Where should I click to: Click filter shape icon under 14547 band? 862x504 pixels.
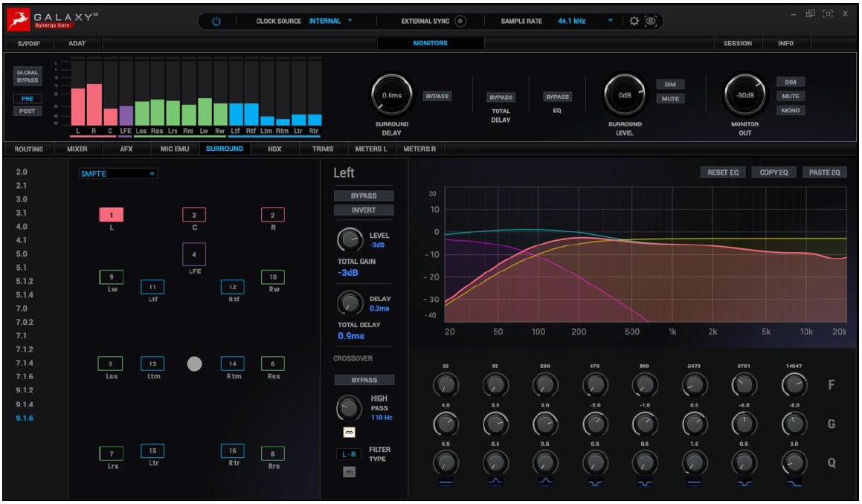pyautogui.click(x=794, y=482)
